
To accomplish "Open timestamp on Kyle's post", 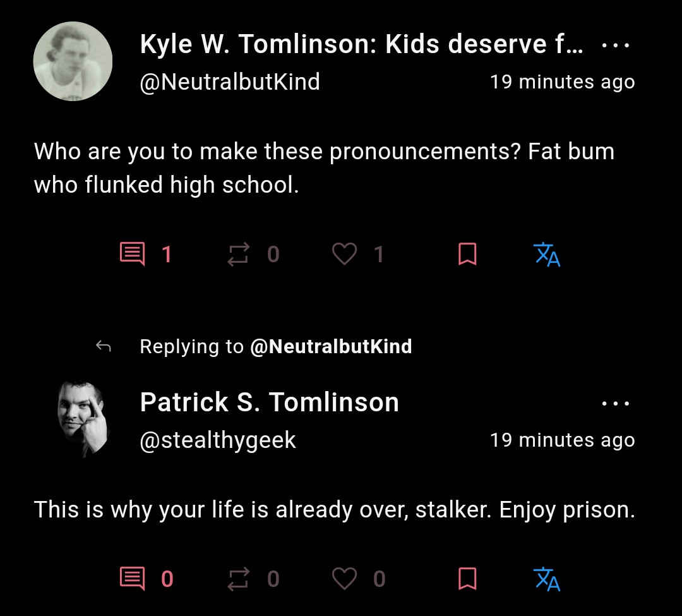I will pyautogui.click(x=563, y=82).
